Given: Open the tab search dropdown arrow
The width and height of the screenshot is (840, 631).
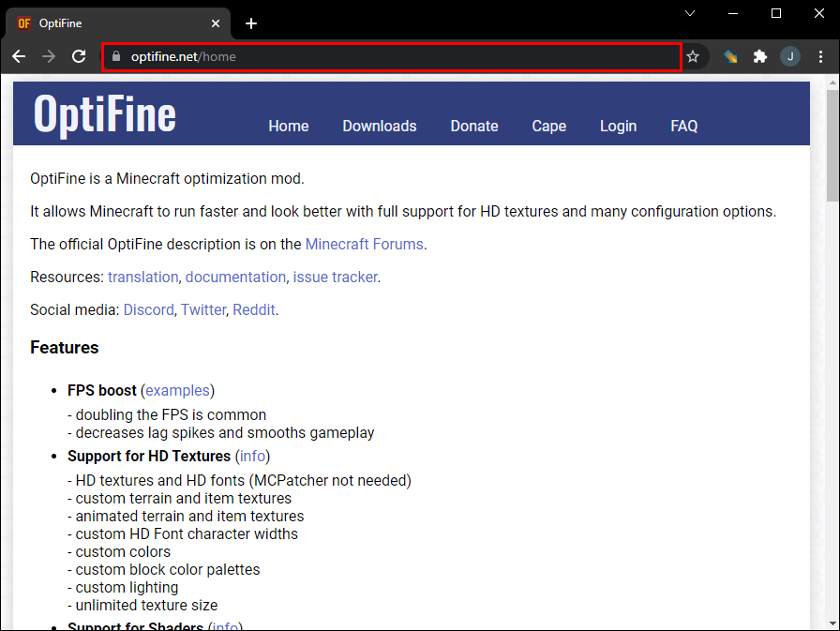Looking at the screenshot, I should coord(690,13).
